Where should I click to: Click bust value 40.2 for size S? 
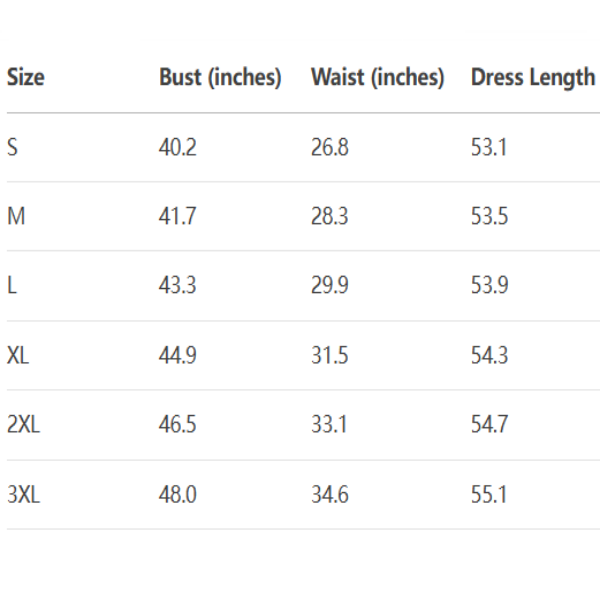pos(178,148)
